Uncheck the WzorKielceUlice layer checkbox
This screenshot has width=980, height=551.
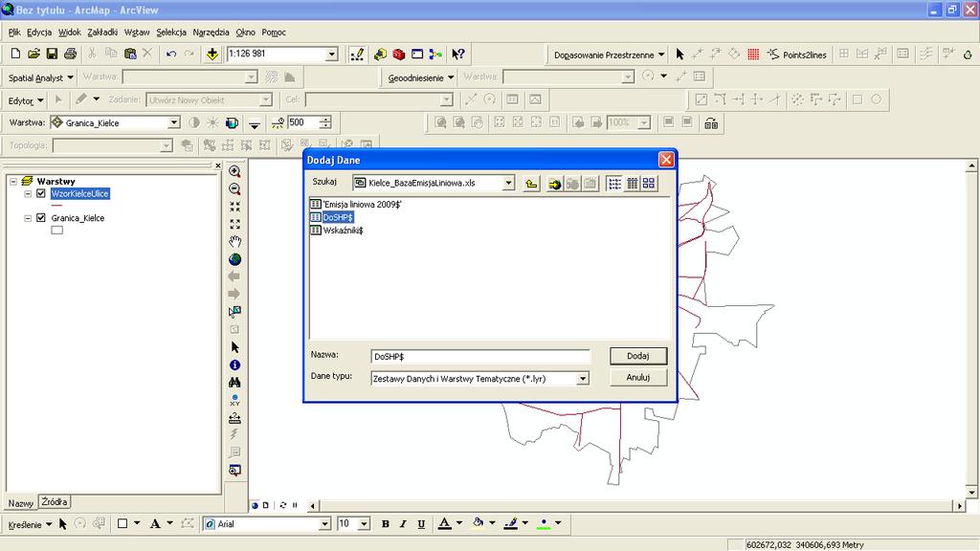[x=41, y=193]
